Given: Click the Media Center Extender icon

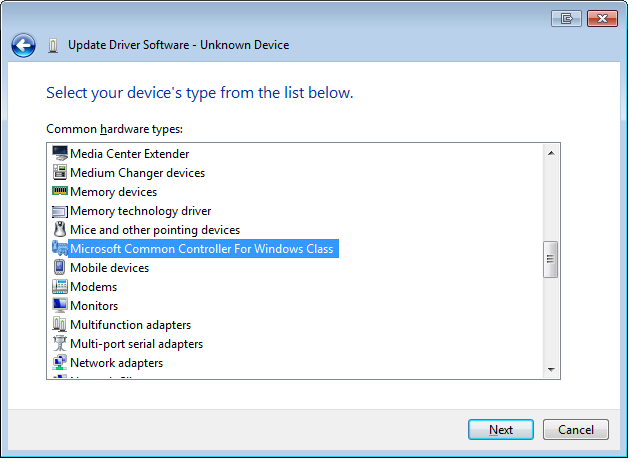Looking at the screenshot, I should [x=60, y=154].
